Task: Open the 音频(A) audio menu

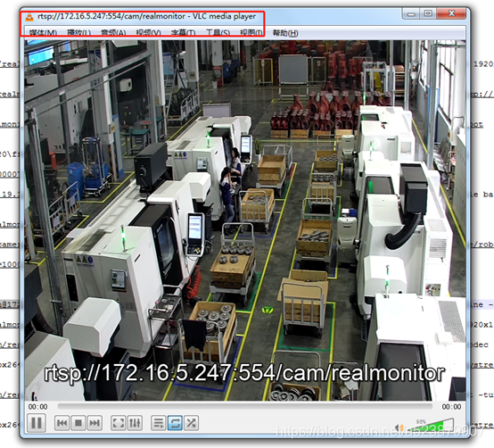Action: point(113,33)
